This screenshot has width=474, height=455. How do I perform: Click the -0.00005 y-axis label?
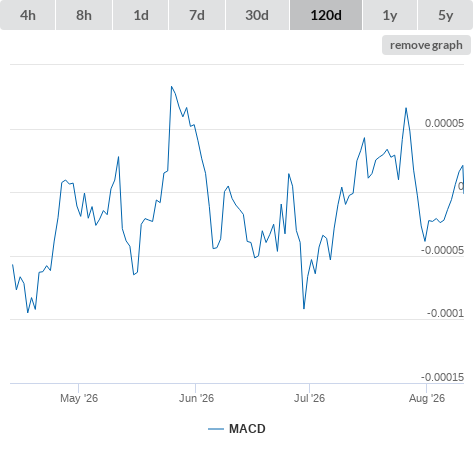pos(442,250)
